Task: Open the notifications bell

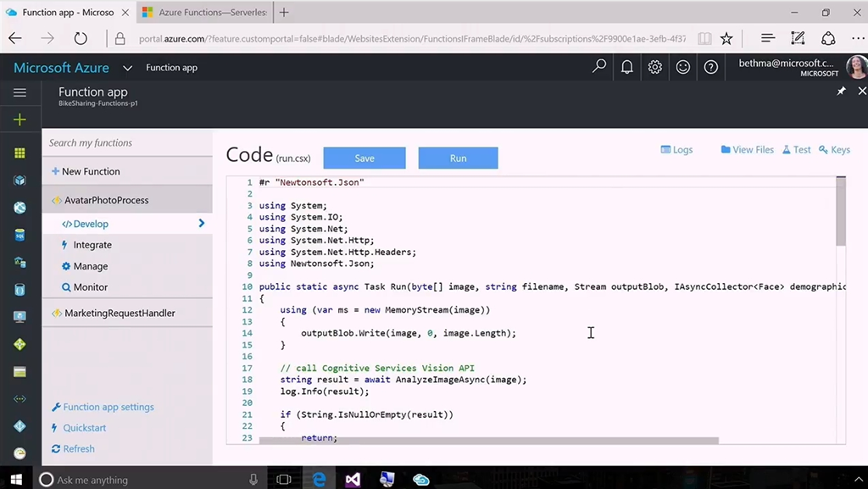Action: (627, 67)
